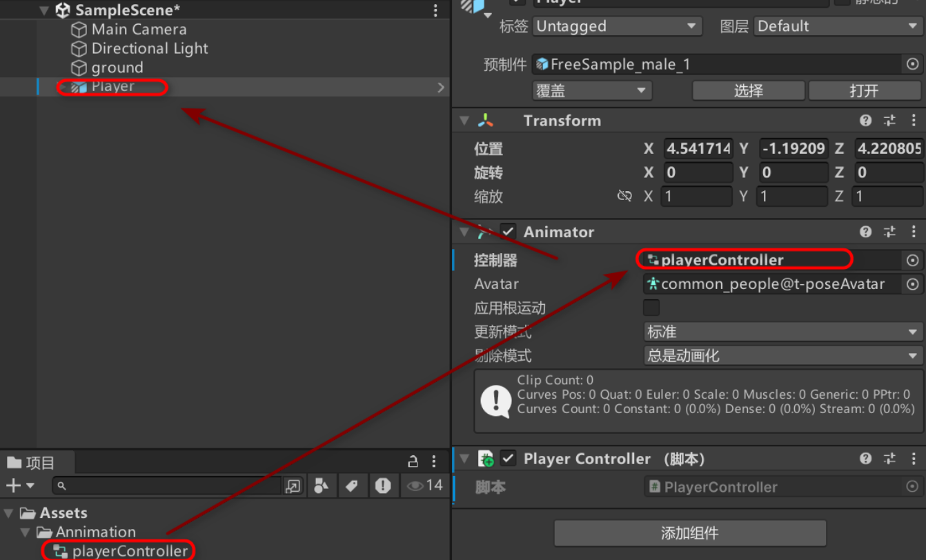Click object picker next to playerController field
Image resolution: width=926 pixels, height=560 pixels.
(913, 260)
